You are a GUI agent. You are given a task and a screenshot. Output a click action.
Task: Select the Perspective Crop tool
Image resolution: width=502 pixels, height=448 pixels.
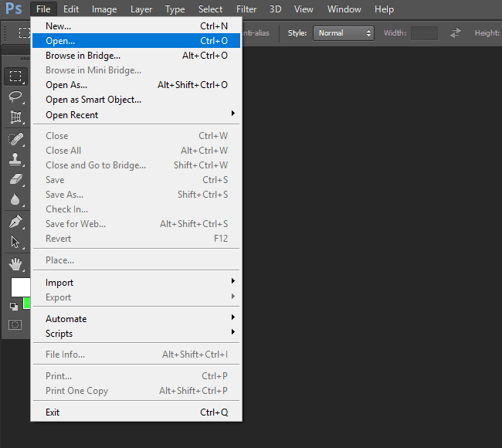coord(15,117)
